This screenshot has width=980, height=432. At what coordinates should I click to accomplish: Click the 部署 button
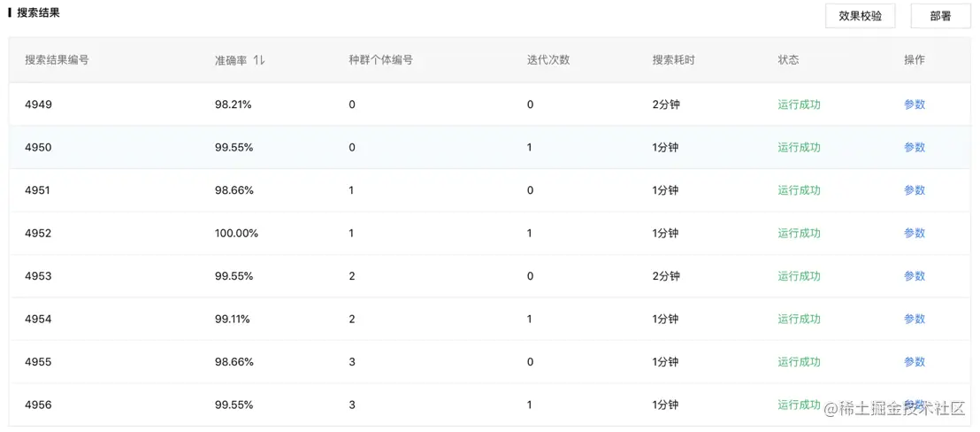point(940,16)
